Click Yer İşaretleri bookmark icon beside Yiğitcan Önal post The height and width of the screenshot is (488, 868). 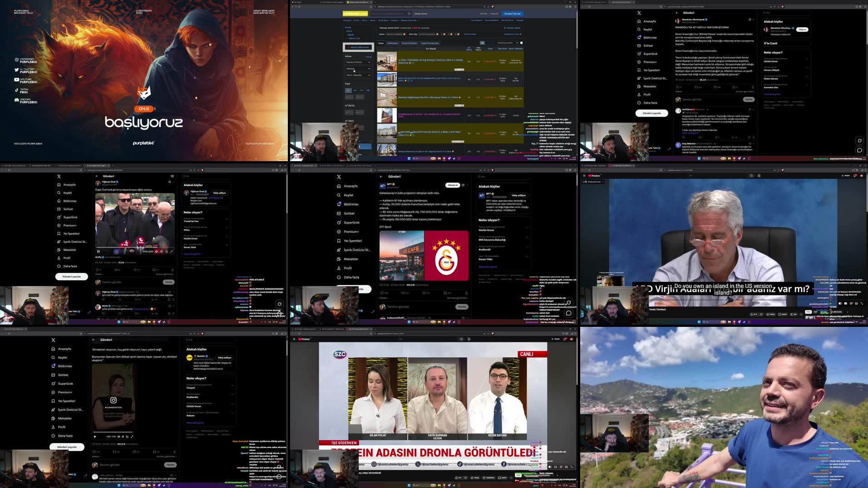59,234
